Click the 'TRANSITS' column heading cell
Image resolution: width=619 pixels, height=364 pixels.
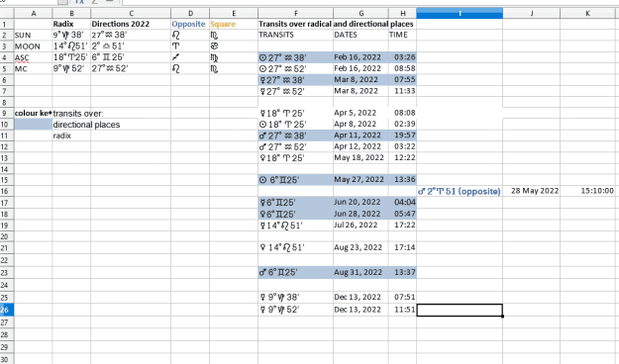296,35
